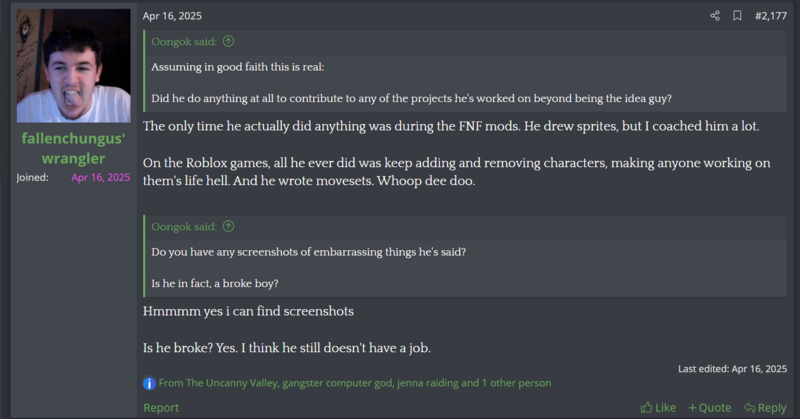Image resolution: width=800 pixels, height=419 pixels.
Task: Click the Like button
Action: coord(659,407)
